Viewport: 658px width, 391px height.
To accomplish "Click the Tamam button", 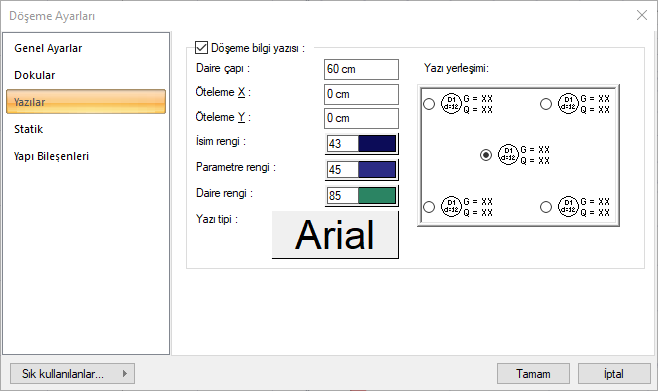I will pyautogui.click(x=533, y=373).
